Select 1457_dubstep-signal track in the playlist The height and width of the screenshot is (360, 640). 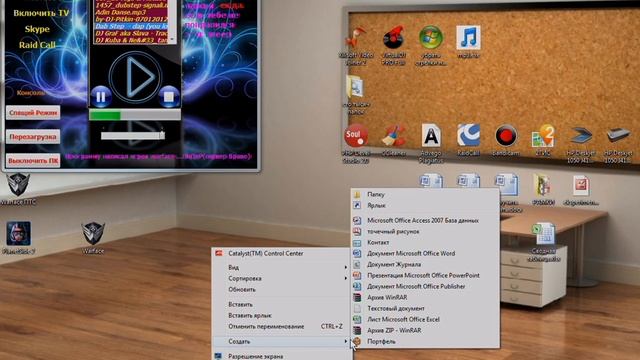click(x=131, y=6)
